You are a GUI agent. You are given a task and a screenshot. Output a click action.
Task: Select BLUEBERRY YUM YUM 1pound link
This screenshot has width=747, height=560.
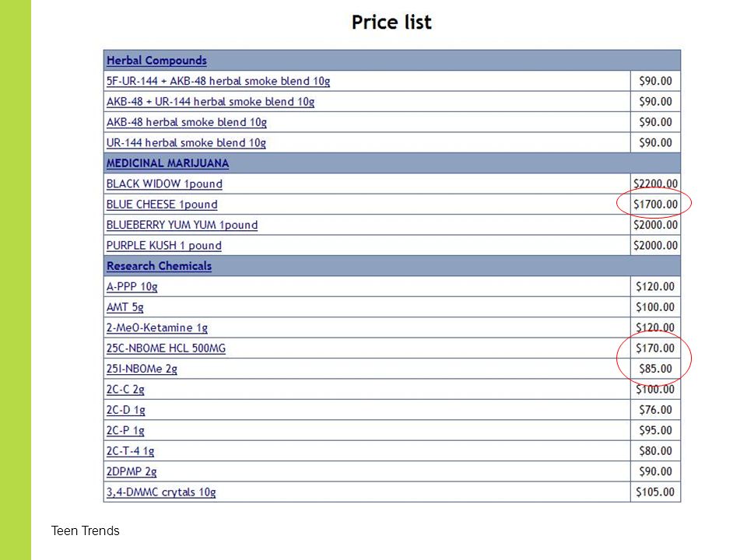point(181,225)
